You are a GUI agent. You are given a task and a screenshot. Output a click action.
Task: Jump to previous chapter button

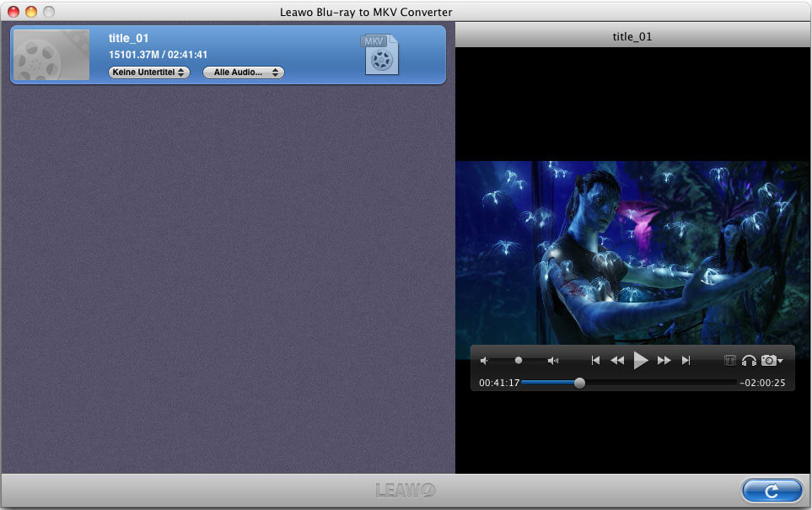pyautogui.click(x=595, y=360)
